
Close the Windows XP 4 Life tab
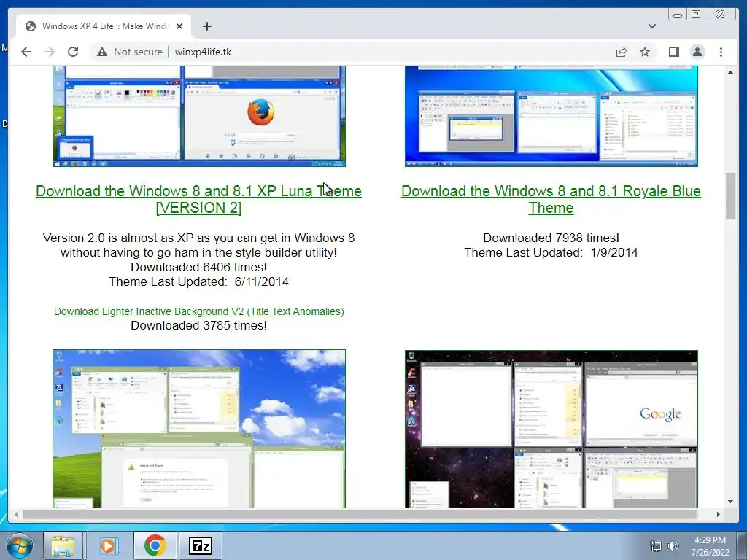[179, 26]
